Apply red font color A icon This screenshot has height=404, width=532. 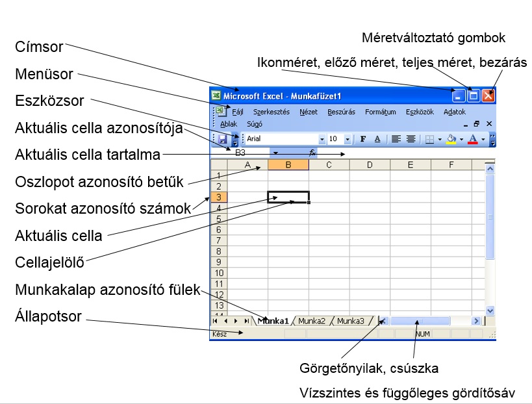pos(472,139)
